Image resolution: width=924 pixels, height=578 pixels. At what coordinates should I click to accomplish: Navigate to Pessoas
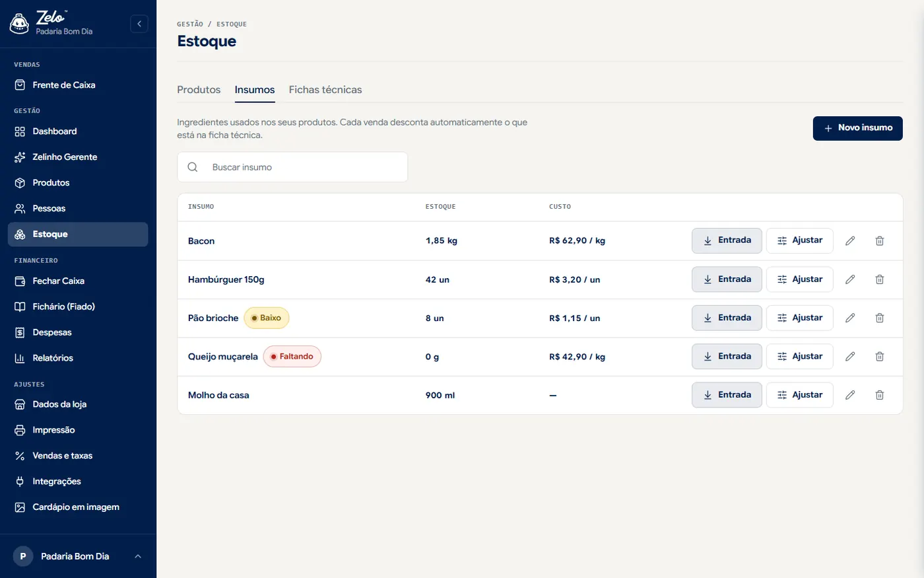click(78, 209)
